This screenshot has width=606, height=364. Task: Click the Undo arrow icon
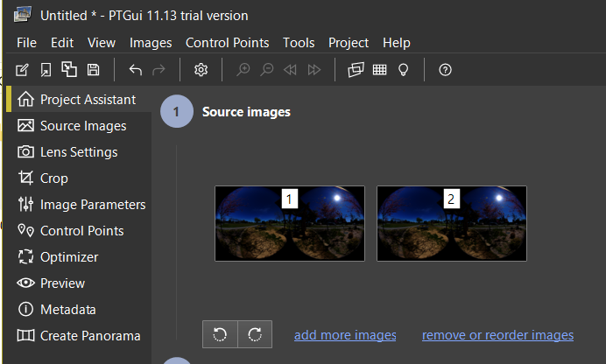coord(135,70)
